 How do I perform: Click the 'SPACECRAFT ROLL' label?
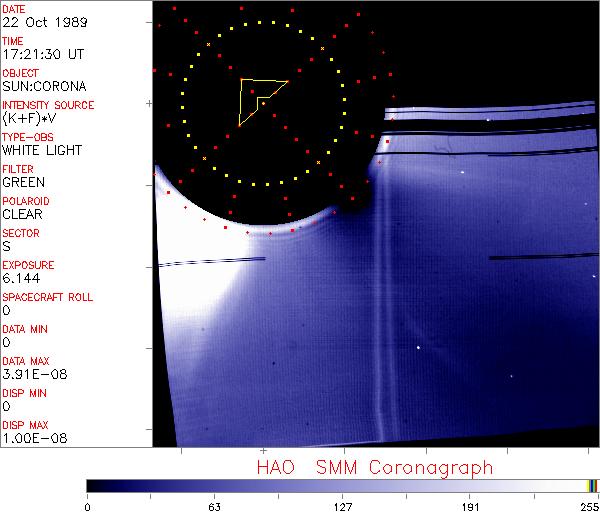[x=48, y=297]
